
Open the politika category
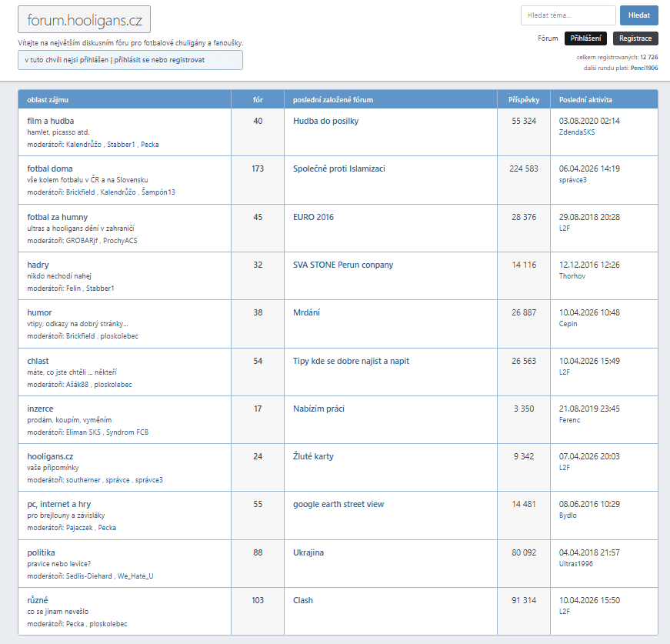tap(41, 552)
